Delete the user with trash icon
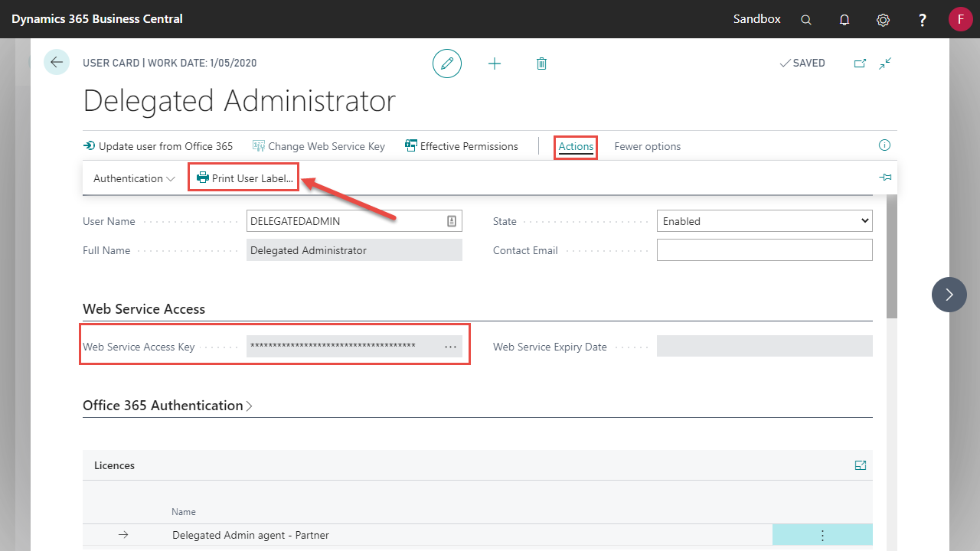Image resolution: width=980 pixels, height=551 pixels. pyautogui.click(x=541, y=64)
